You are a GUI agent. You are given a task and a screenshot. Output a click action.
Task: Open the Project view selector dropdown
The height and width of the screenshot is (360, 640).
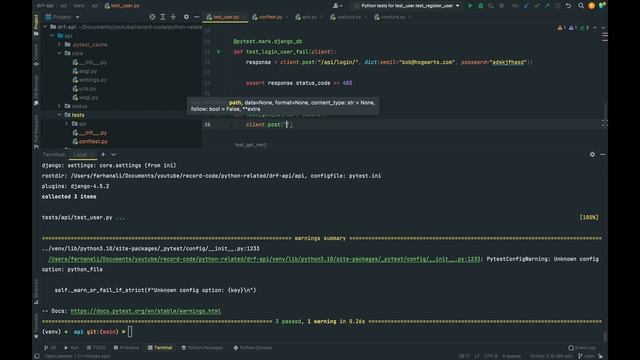click(62, 17)
